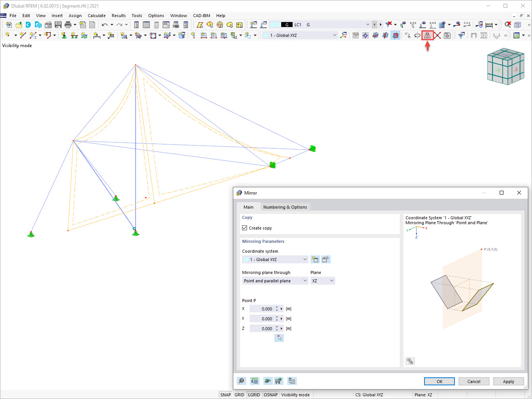This screenshot has width=532, height=399.
Task: Expand the Coordinate system dropdown in dialog
Action: (x=275, y=260)
